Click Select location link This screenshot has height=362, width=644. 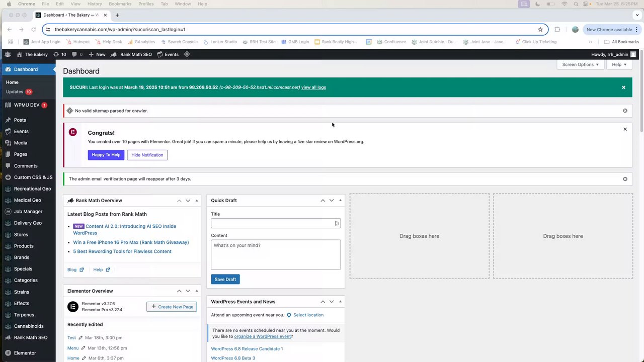(x=308, y=315)
